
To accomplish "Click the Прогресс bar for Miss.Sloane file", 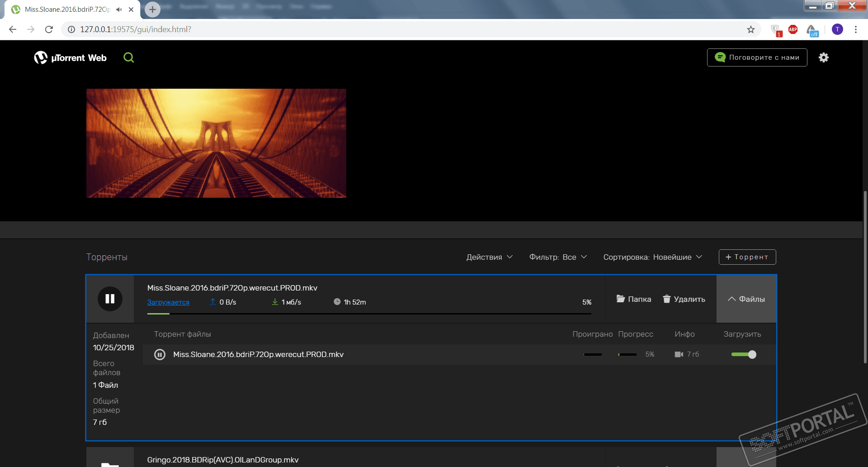I will 627,354.
